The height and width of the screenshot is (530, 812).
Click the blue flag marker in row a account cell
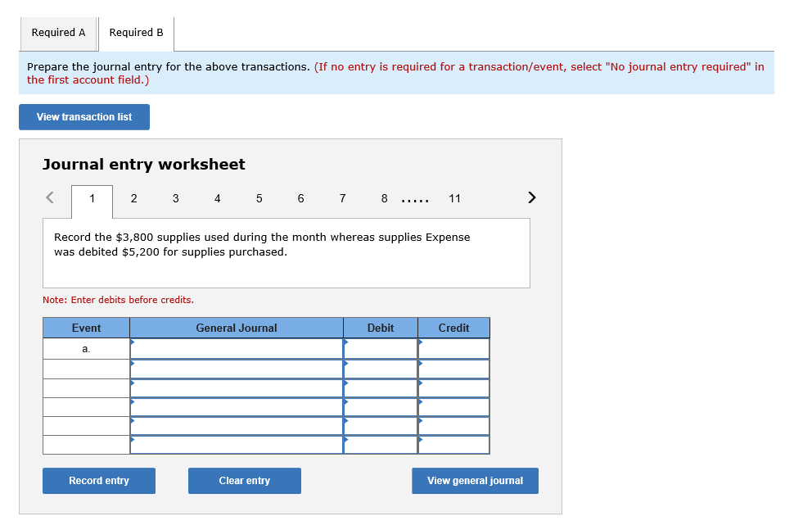click(x=132, y=343)
